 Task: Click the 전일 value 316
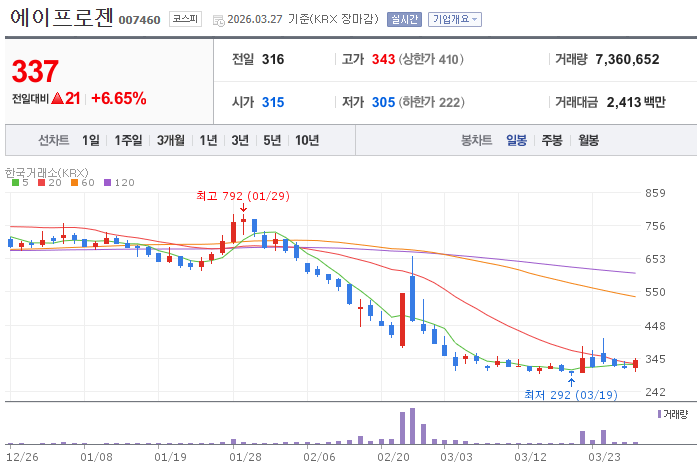(x=273, y=59)
